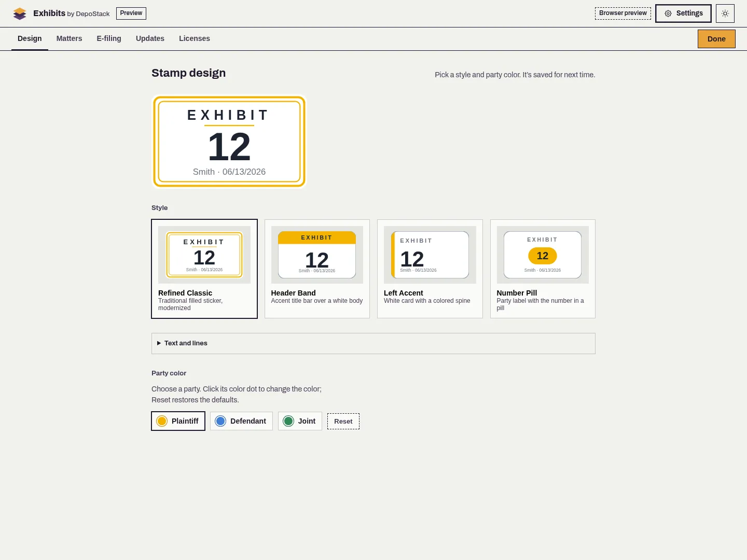The width and height of the screenshot is (747, 560).
Task: Click the Number Pill preview thumbnail image
Action: (543, 255)
